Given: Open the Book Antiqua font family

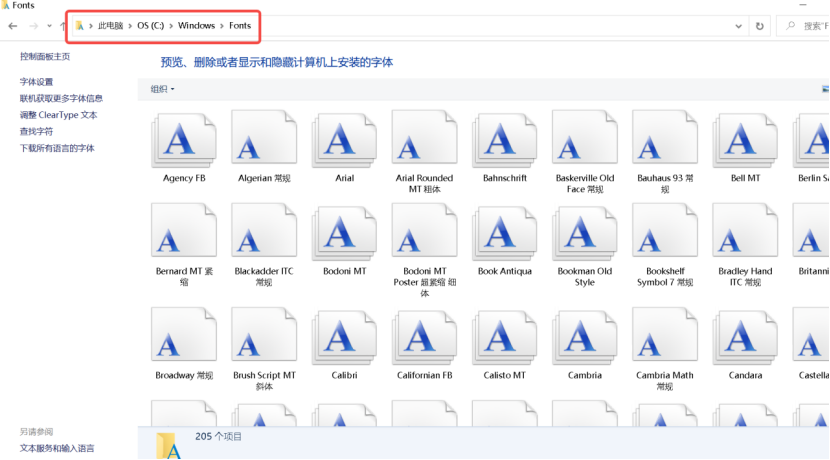Looking at the screenshot, I should [x=504, y=233].
